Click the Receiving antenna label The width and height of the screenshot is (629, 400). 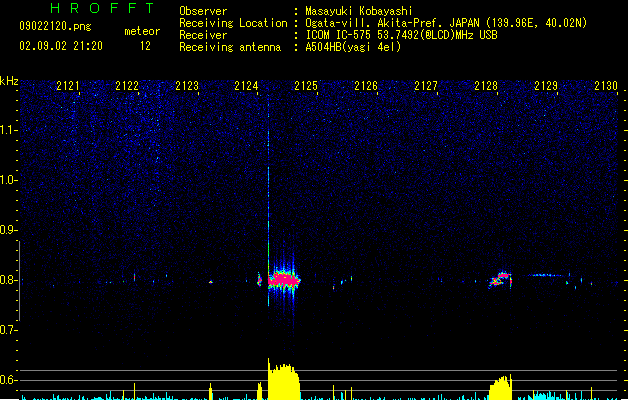230,47
